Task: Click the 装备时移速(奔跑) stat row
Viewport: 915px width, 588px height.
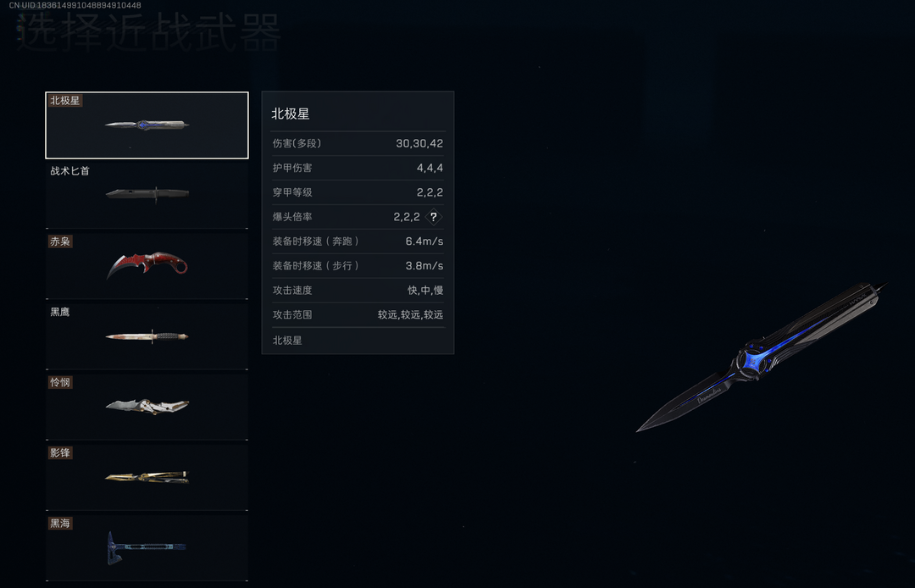Action: coord(358,241)
